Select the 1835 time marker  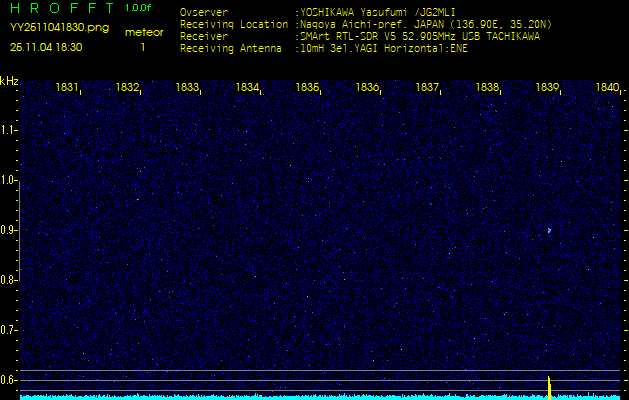(x=307, y=88)
